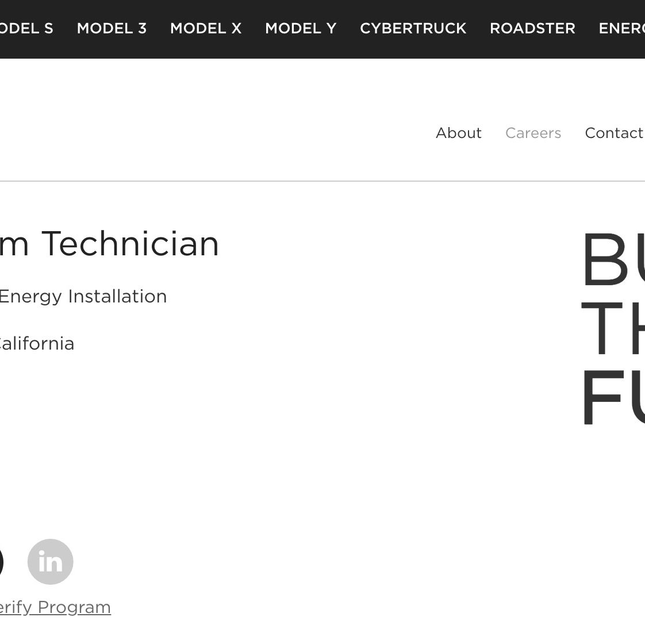Viewport: 645px width, 644px height.
Task: Choose Roadster from the top navigation
Action: coord(532,28)
